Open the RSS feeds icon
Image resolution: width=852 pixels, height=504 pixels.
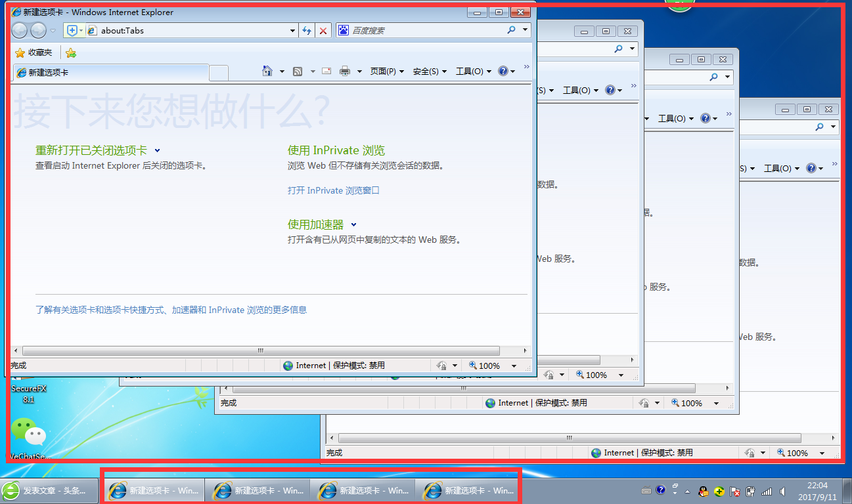[x=297, y=71]
